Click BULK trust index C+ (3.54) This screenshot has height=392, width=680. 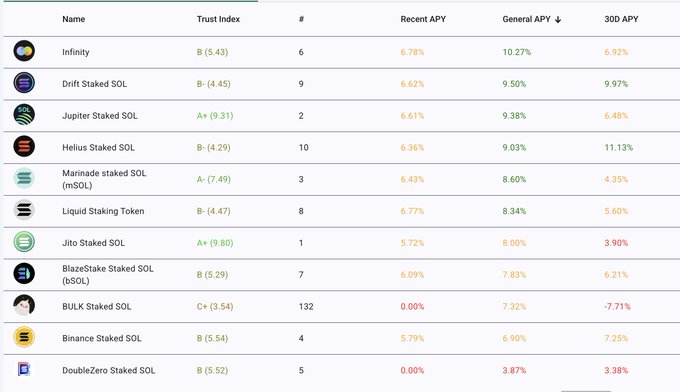pyautogui.click(x=215, y=307)
